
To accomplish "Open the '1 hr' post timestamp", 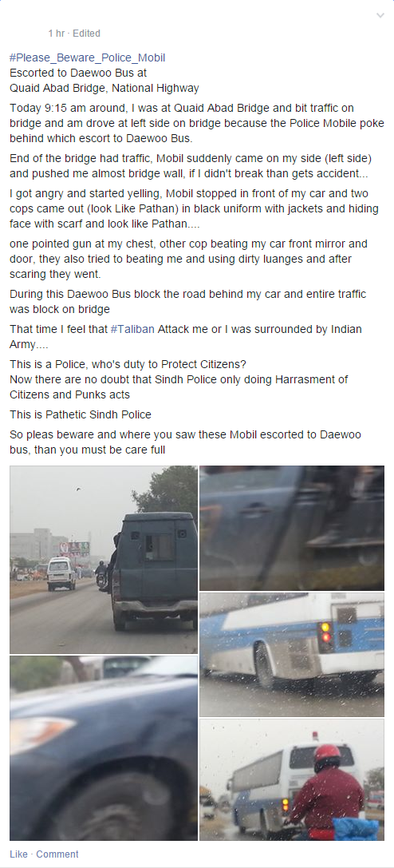I will pos(56,34).
